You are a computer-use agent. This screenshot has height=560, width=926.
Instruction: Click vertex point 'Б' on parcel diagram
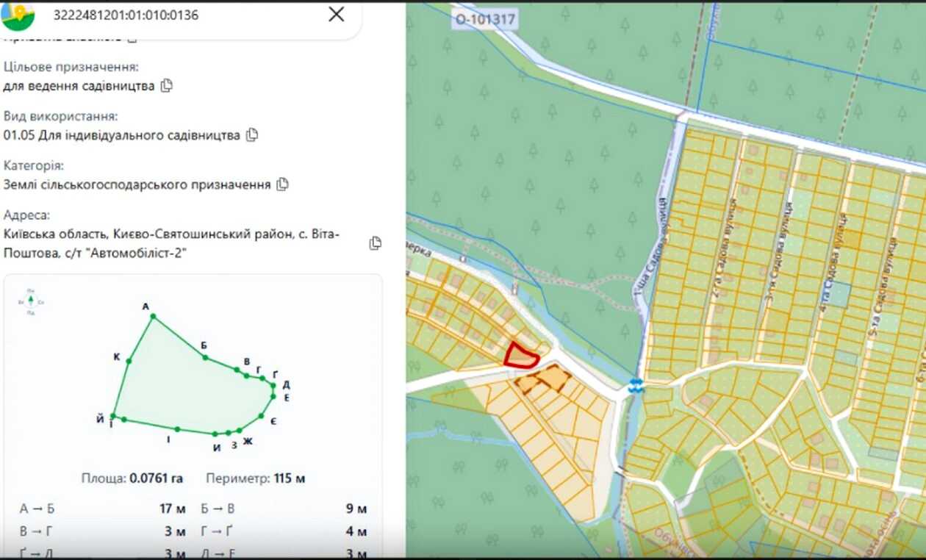[x=205, y=358]
